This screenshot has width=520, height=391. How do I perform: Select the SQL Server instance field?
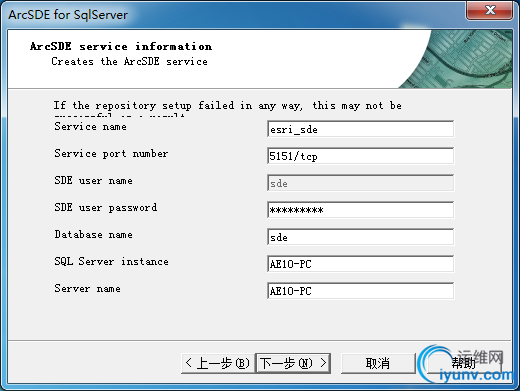tap(360, 264)
